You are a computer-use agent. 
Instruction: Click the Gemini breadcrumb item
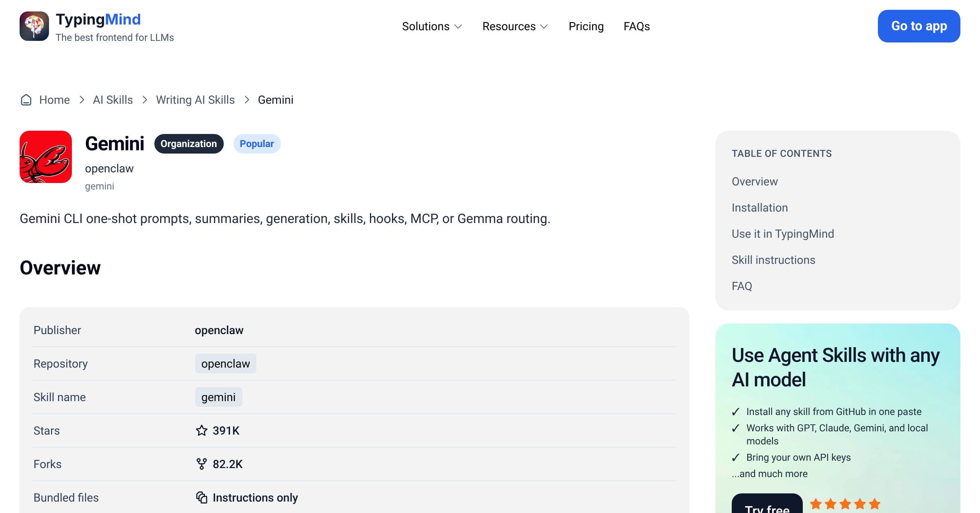(x=276, y=100)
